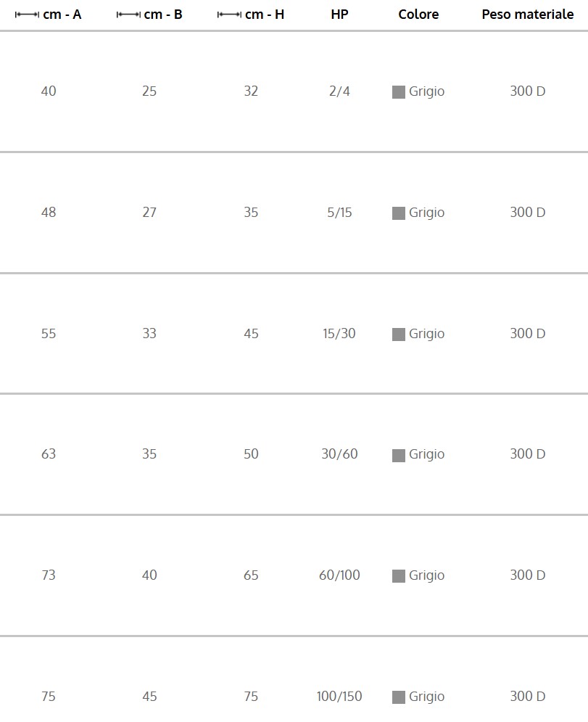
Task: Click the dimension icon beside cm - H
Action: click(x=229, y=15)
